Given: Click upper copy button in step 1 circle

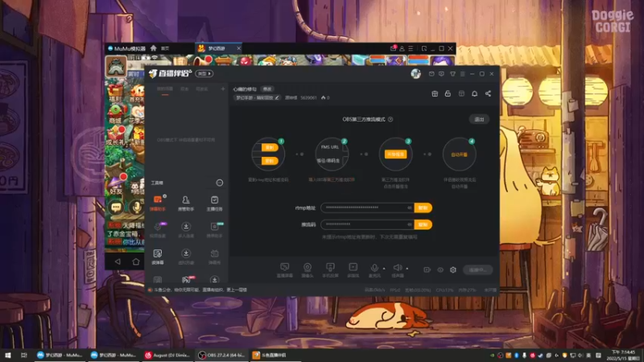Looking at the screenshot, I should click(x=270, y=147).
